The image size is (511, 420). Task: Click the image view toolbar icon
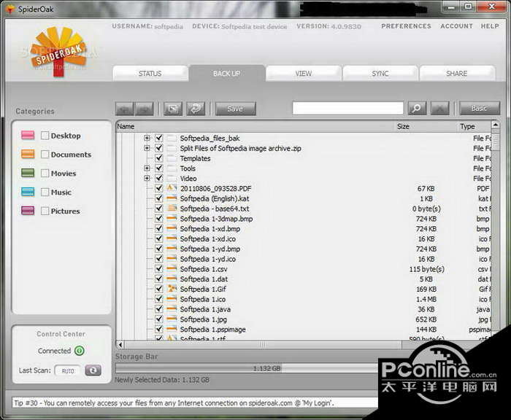[173, 109]
